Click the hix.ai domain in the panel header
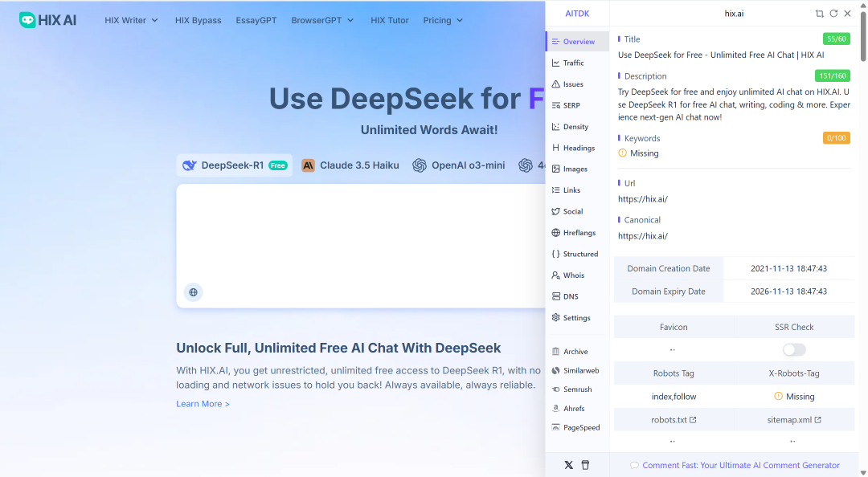The height and width of the screenshot is (477, 868). coord(734,14)
